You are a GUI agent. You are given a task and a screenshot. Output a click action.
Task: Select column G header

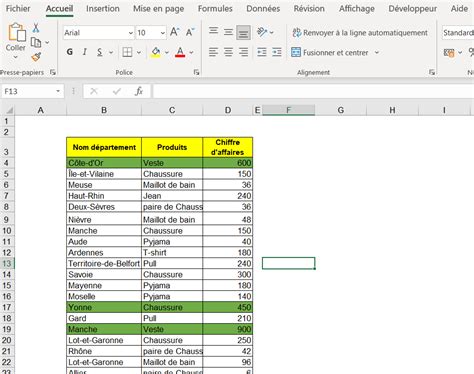[341, 110]
